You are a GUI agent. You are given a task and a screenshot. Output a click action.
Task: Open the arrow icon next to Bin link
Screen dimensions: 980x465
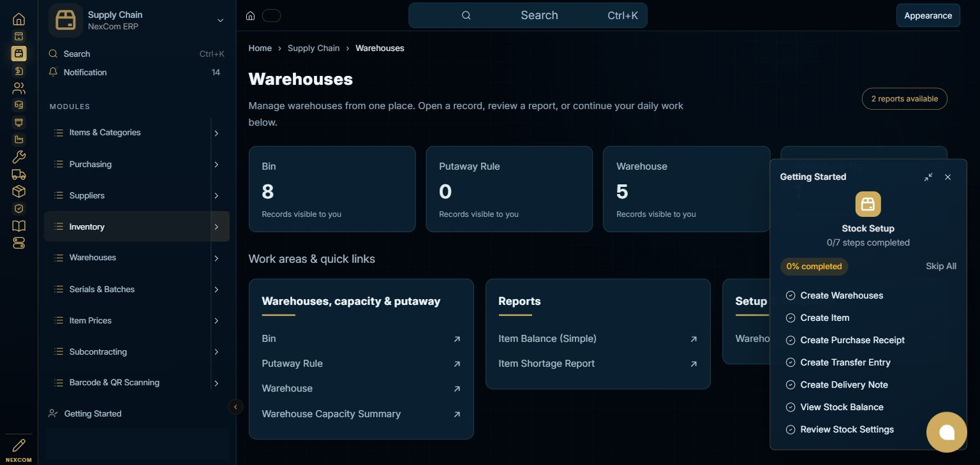[x=457, y=339]
